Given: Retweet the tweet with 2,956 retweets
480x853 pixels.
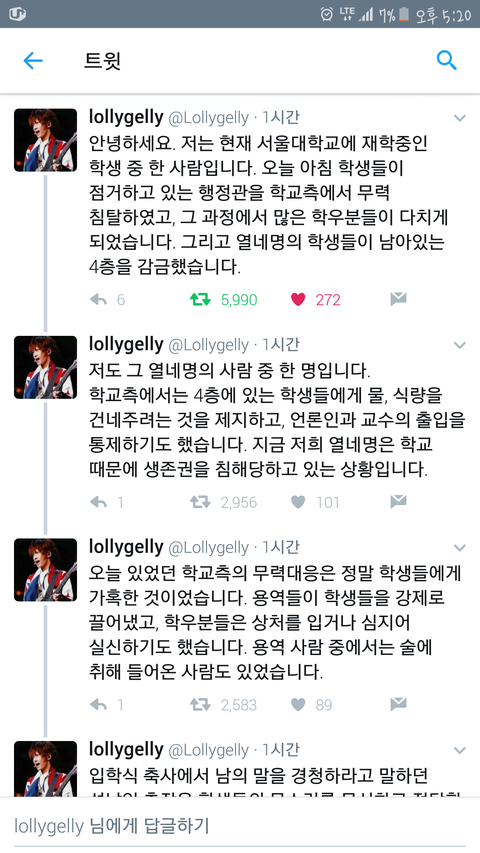Looking at the screenshot, I should tap(199, 502).
